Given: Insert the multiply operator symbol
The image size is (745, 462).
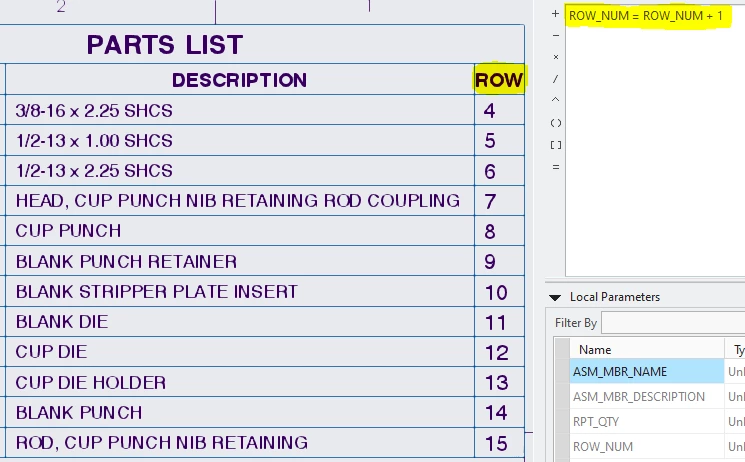Looking at the screenshot, I should pyautogui.click(x=555, y=57).
